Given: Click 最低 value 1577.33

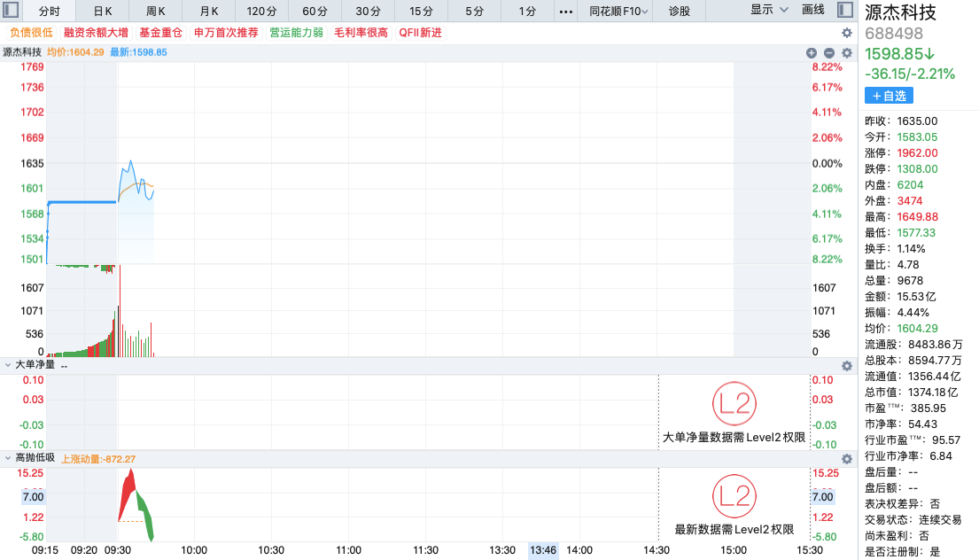Looking at the screenshot, I should point(916,233).
